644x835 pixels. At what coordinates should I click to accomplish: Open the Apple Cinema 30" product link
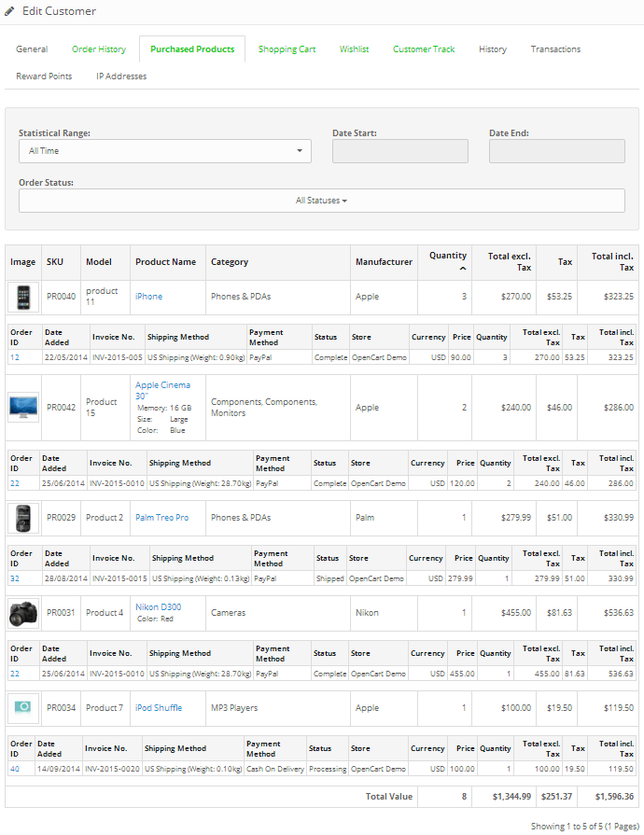(162, 390)
